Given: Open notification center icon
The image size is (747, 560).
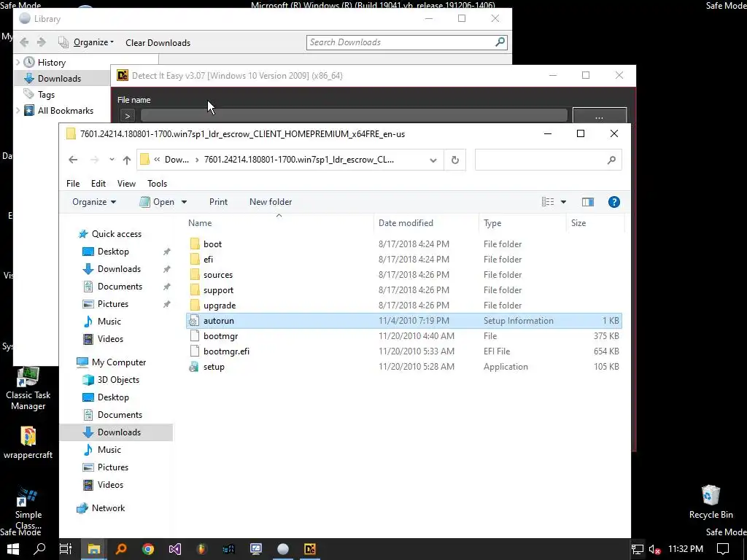Looking at the screenshot, I should pyautogui.click(x=723, y=549).
